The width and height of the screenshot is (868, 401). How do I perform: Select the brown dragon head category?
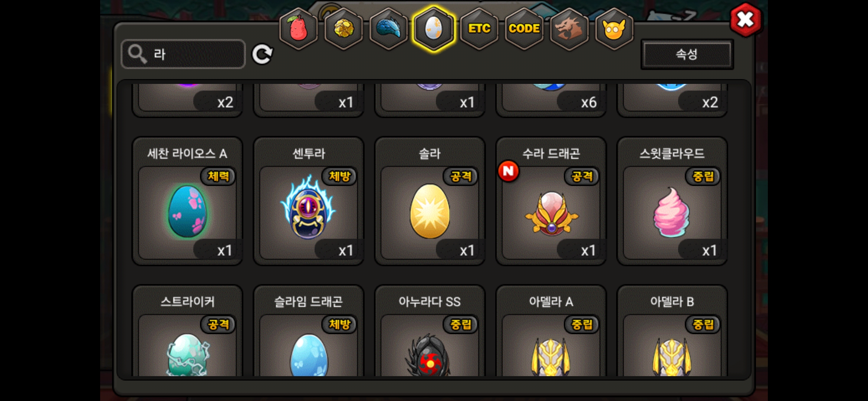569,29
